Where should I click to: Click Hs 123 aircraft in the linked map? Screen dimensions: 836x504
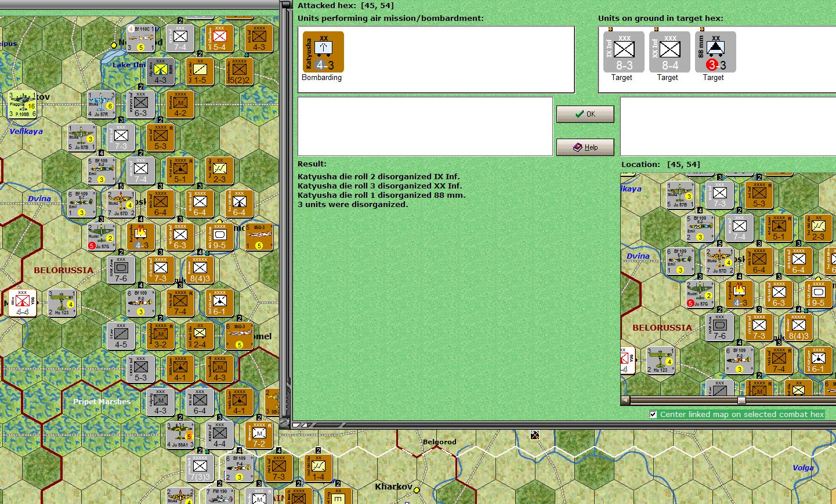[660, 360]
